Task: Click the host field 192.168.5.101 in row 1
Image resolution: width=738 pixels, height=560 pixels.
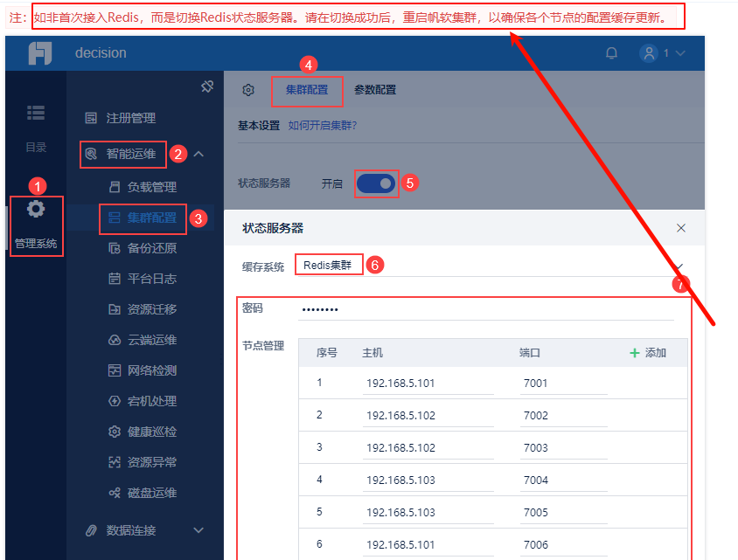Action: pyautogui.click(x=428, y=384)
